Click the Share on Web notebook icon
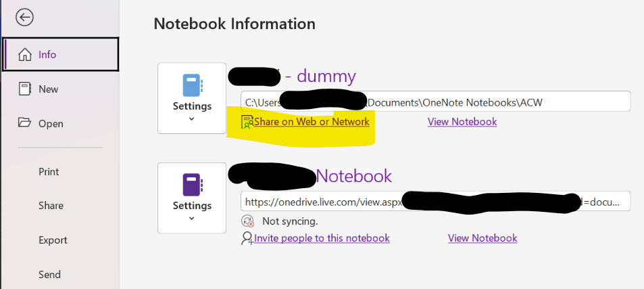Viewport: 644px width, 289px height. pos(247,122)
